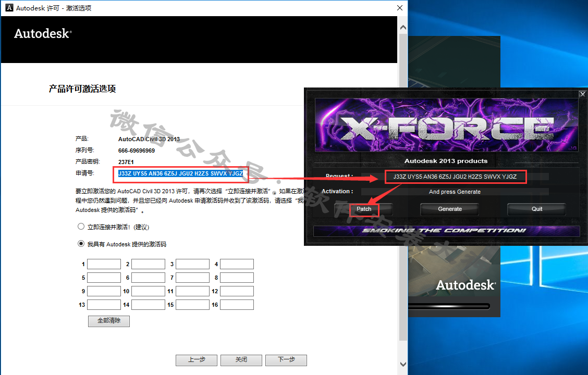Click activation code field 13
The width and height of the screenshot is (588, 375).
click(x=104, y=305)
